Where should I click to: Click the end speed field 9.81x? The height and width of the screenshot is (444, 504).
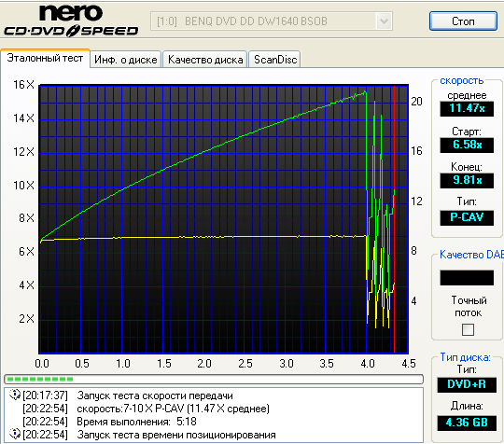click(x=467, y=181)
